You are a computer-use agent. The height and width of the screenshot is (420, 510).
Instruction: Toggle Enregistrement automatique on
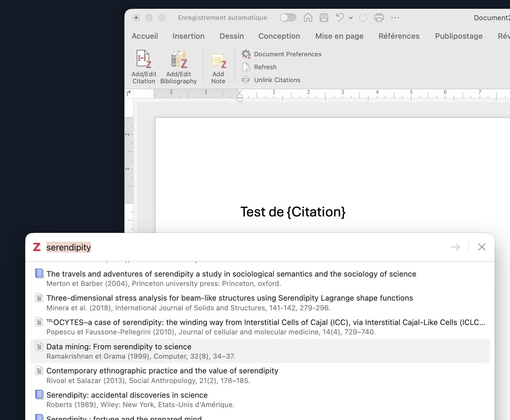(288, 18)
